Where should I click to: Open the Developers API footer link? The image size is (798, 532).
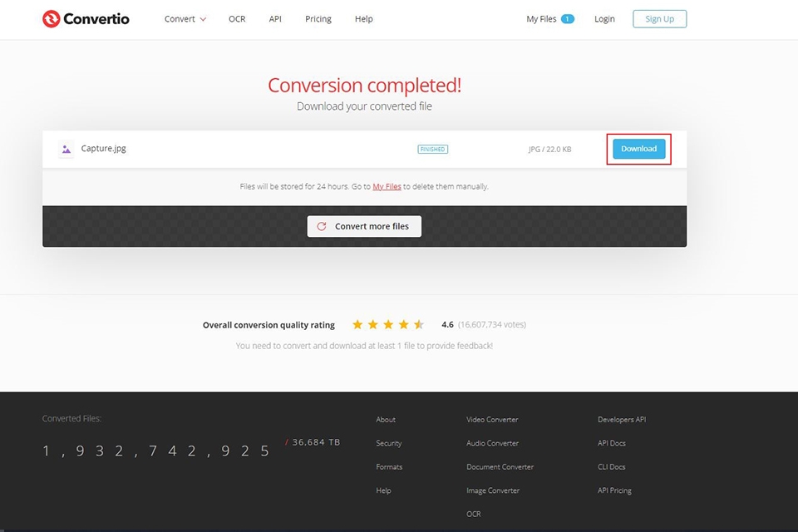622,420
